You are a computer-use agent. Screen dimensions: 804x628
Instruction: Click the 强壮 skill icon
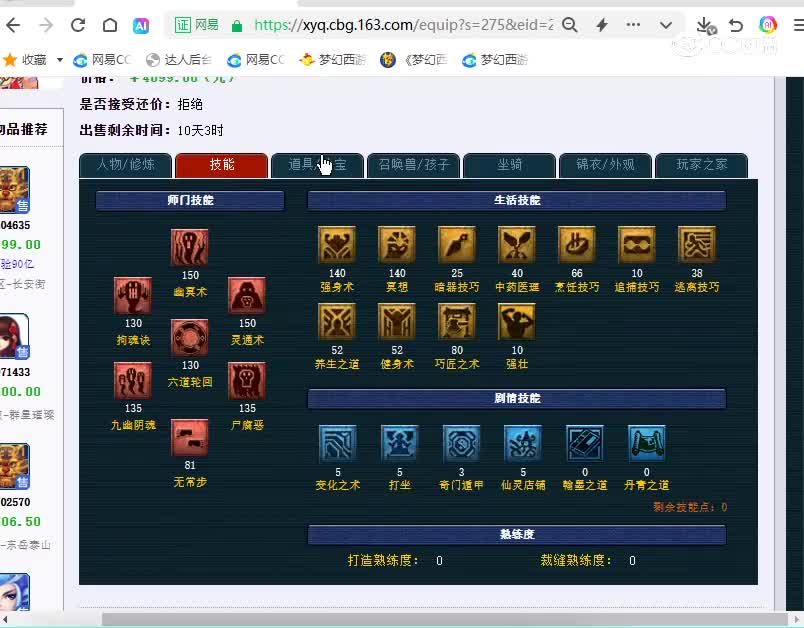coord(517,321)
